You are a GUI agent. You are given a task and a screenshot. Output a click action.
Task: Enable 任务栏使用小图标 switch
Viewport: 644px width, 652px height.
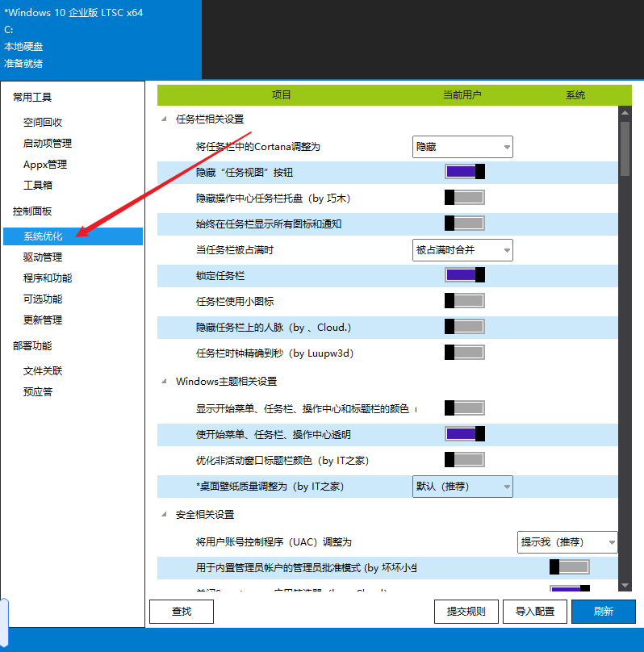click(464, 301)
